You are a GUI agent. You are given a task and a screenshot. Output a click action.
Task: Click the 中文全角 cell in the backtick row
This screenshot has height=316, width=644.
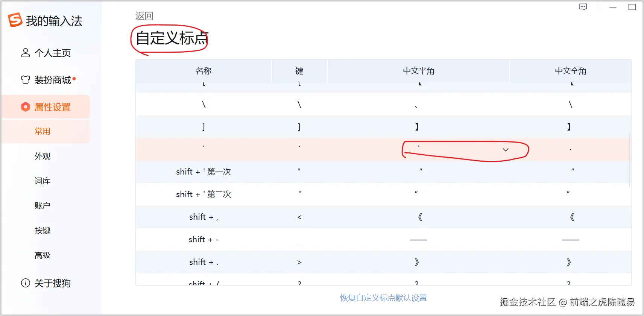571,149
